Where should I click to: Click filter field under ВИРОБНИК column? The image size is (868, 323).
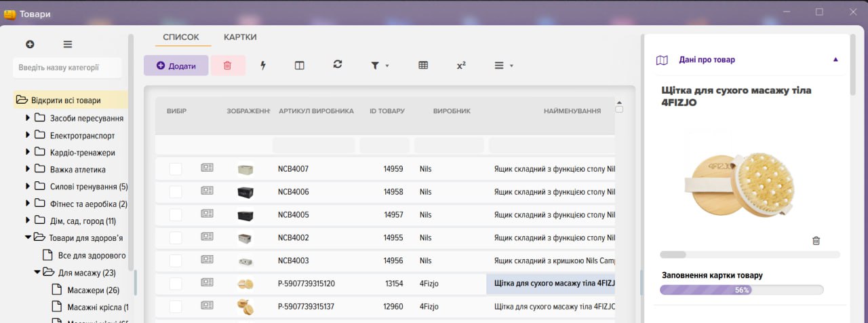[449, 145]
